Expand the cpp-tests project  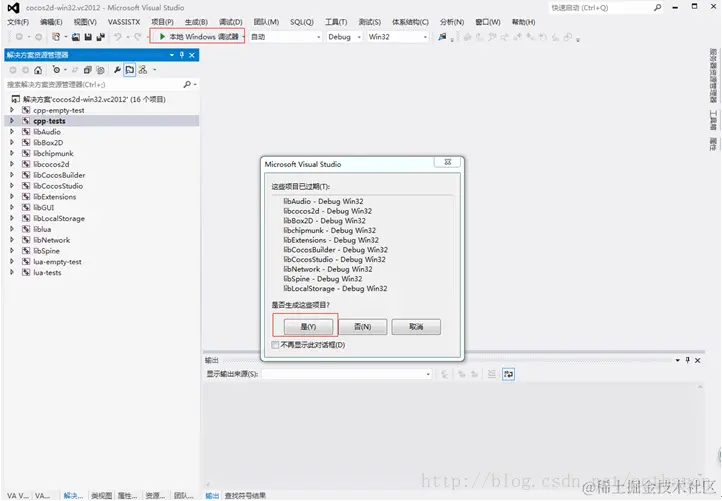pyautogui.click(x=12, y=121)
